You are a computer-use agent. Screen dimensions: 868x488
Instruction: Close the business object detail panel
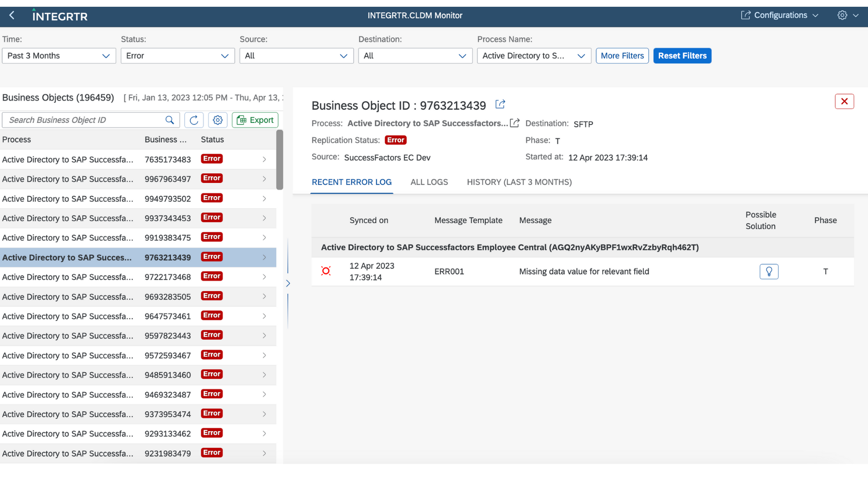click(844, 102)
